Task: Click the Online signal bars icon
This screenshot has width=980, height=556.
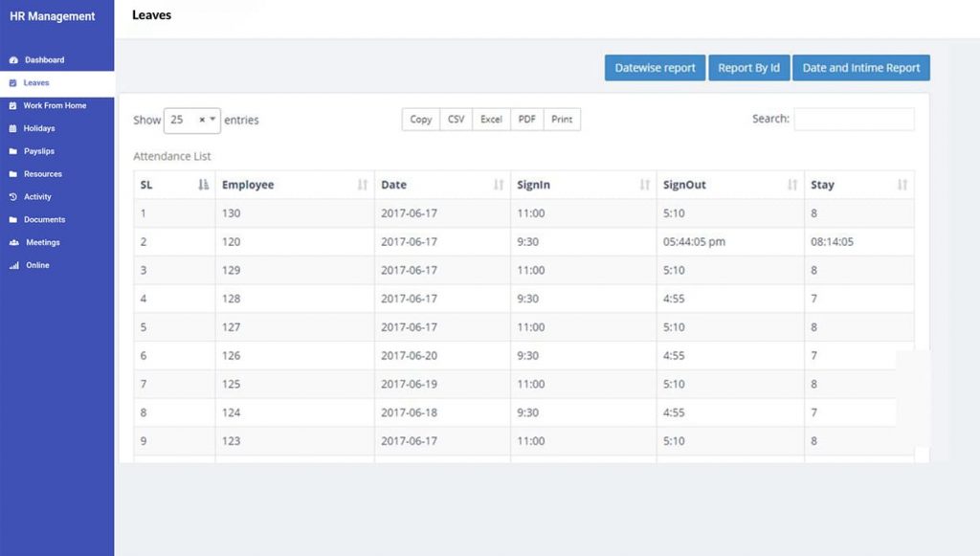Action: [13, 266]
